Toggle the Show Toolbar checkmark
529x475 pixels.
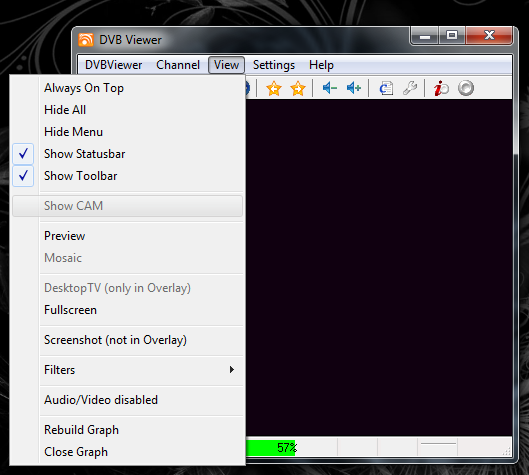point(23,176)
